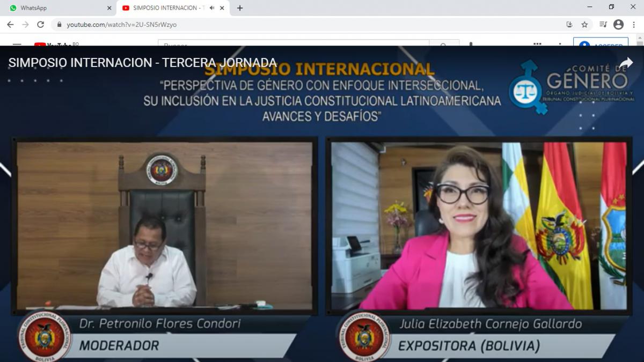Go back to the previous page

[10, 25]
